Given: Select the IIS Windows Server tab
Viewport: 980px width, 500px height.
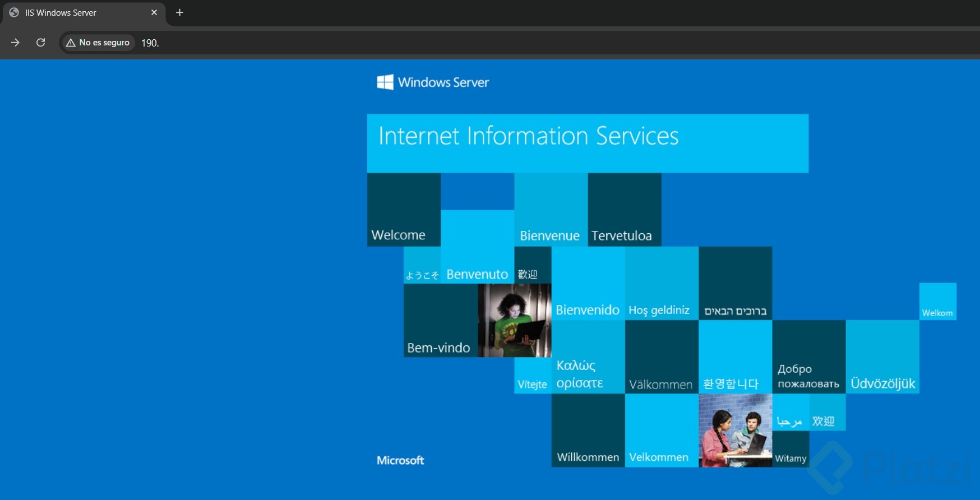Looking at the screenshot, I should (83, 13).
